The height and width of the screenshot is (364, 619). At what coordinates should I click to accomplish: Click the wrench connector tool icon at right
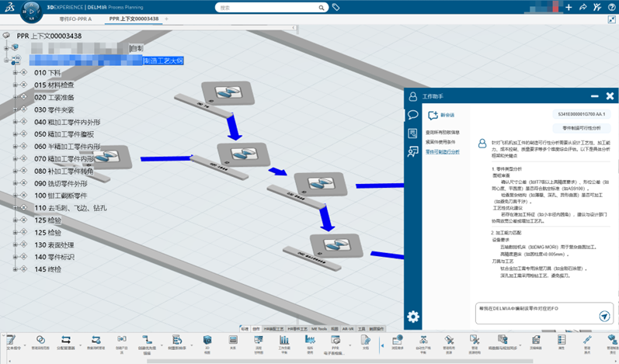pyautogui.click(x=587, y=340)
